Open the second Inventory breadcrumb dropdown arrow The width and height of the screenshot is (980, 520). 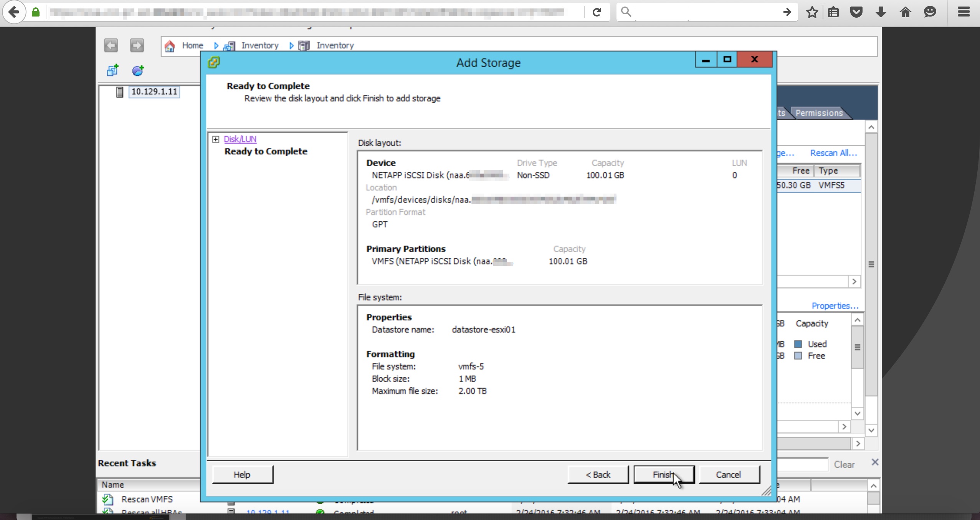(x=291, y=46)
